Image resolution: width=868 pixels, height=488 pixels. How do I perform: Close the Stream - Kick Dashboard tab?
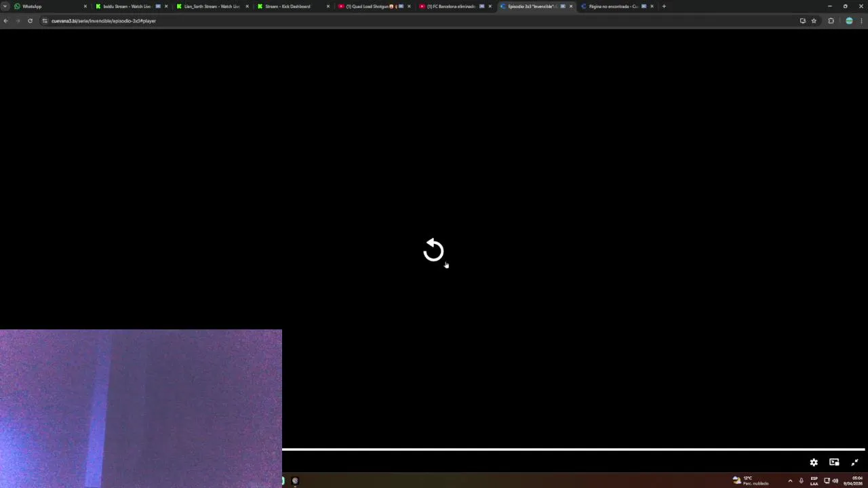328,6
